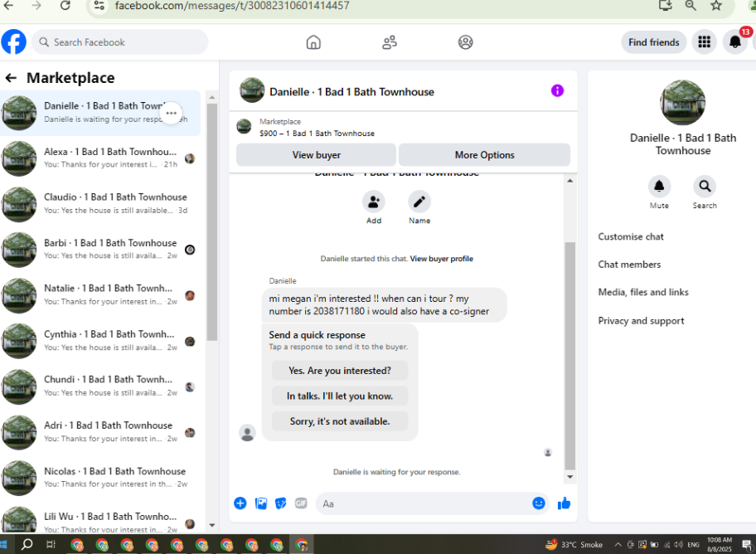Open the Menu grid icon
The image size is (756, 554).
tap(704, 42)
